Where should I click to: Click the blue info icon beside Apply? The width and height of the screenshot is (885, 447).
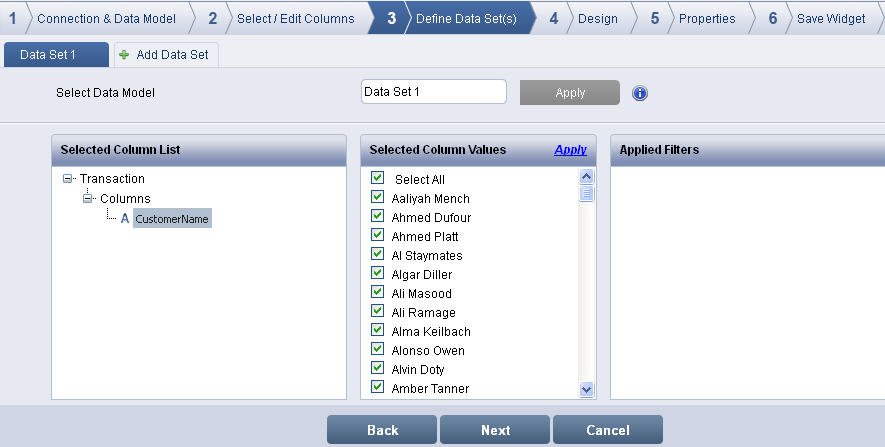coord(640,93)
